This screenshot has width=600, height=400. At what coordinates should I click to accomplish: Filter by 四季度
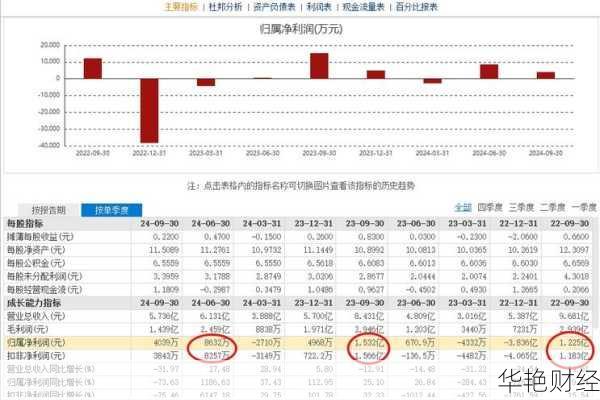[x=490, y=207]
